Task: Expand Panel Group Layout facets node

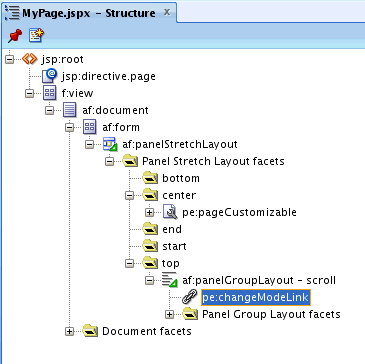Action: click(169, 315)
